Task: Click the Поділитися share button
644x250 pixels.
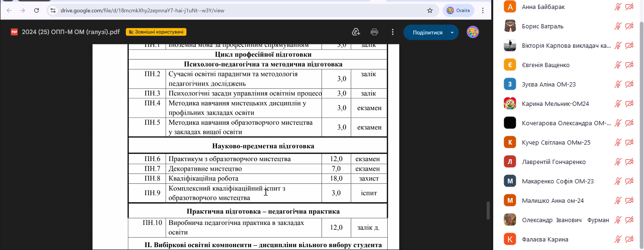Action: (x=427, y=33)
